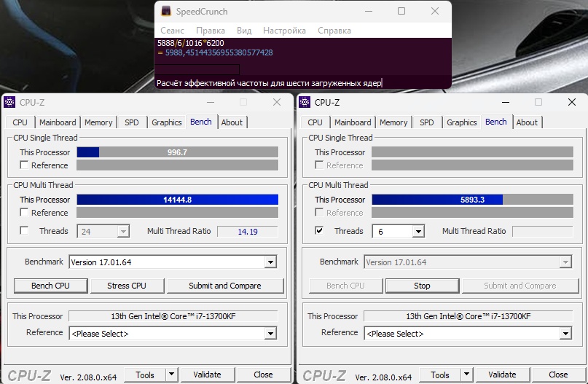Screen dimensions: 588x384
Task: Switch to Mainboard tab in left CPU-Z
Action: [58, 122]
